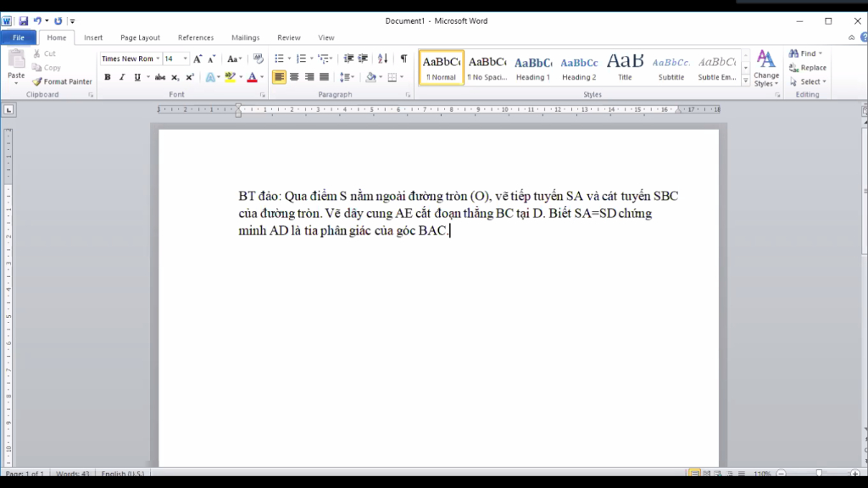Image resolution: width=868 pixels, height=488 pixels.
Task: Copy the selected text
Action: point(47,68)
